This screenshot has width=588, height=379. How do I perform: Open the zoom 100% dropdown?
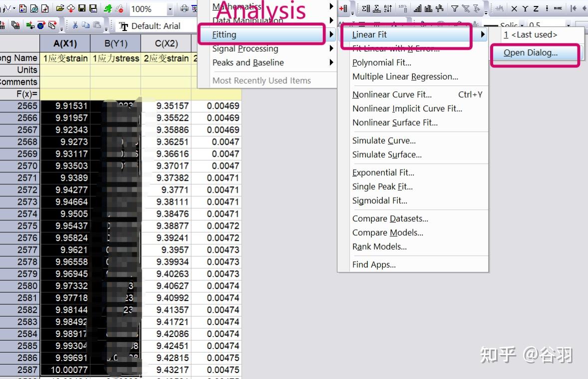[x=170, y=9]
